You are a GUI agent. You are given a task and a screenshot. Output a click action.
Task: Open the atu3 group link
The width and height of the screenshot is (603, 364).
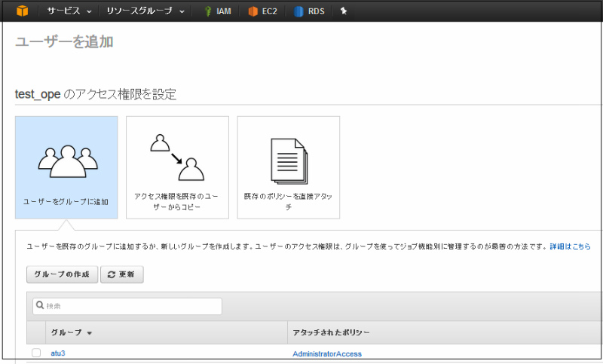click(x=59, y=353)
